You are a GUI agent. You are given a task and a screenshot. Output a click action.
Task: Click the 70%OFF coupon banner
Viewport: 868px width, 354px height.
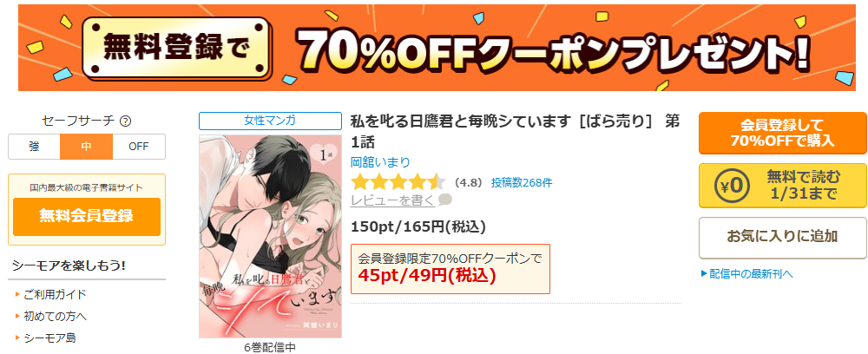point(437,48)
